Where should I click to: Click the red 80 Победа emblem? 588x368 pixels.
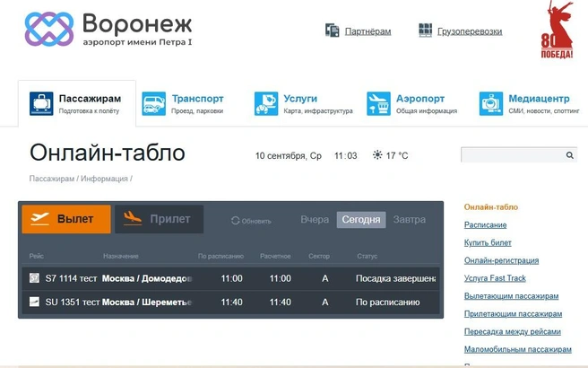click(557, 30)
